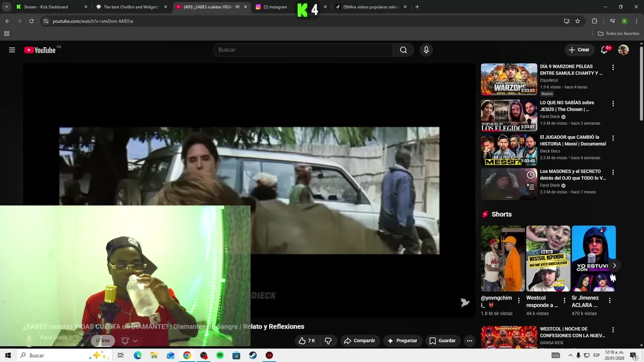644x362 pixels.
Task: Open Chrome apps grid in bookmarks bar
Action: click(7, 34)
